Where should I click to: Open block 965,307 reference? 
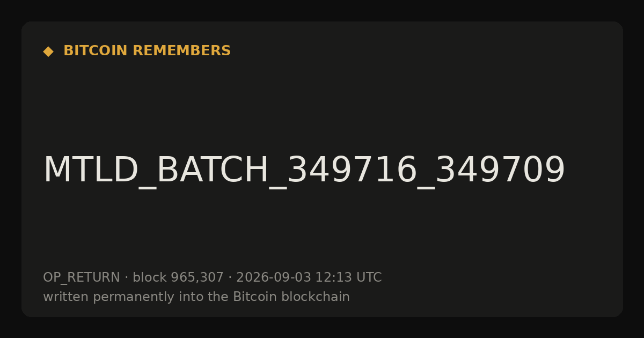[178, 278]
